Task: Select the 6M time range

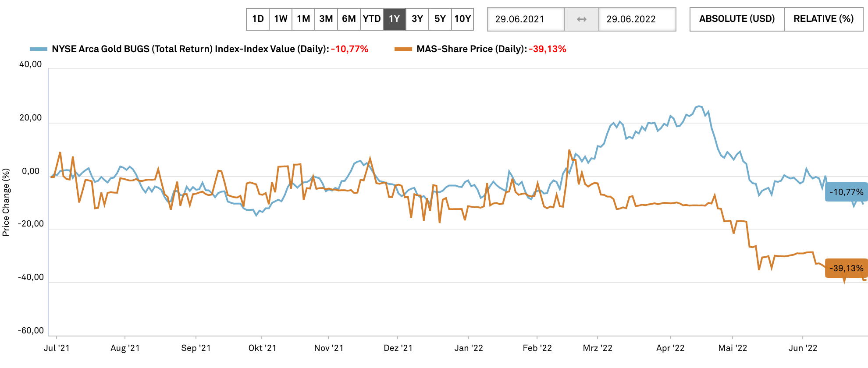Action: [x=349, y=19]
